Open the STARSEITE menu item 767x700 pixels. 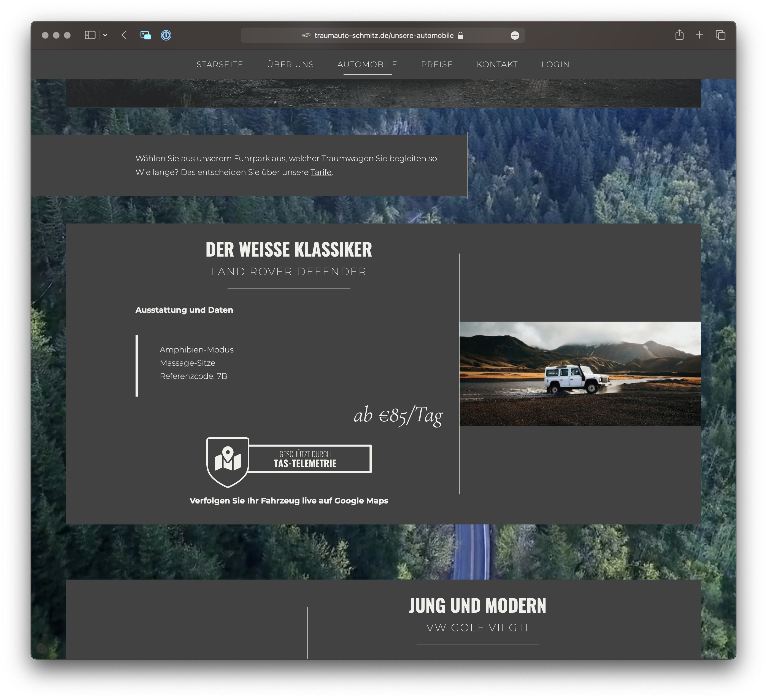coord(220,64)
